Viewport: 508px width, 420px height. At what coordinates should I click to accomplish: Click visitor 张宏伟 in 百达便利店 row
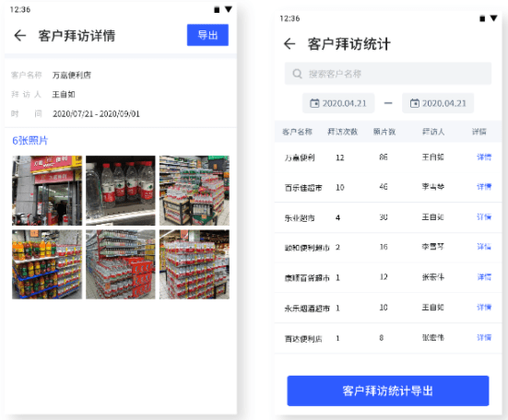coord(432,337)
